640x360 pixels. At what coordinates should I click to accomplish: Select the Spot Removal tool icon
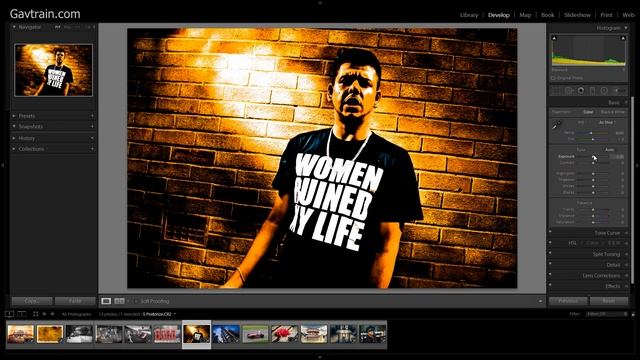[569, 91]
